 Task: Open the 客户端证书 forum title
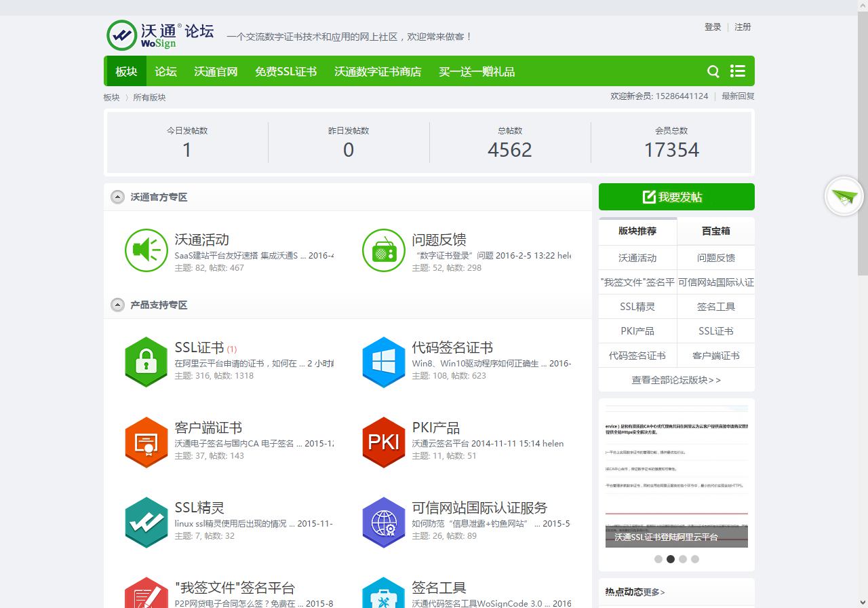(208, 427)
